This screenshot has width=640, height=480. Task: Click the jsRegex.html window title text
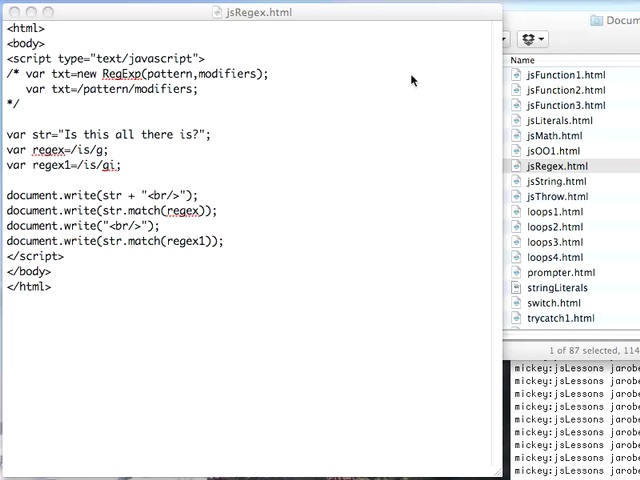pyautogui.click(x=259, y=12)
